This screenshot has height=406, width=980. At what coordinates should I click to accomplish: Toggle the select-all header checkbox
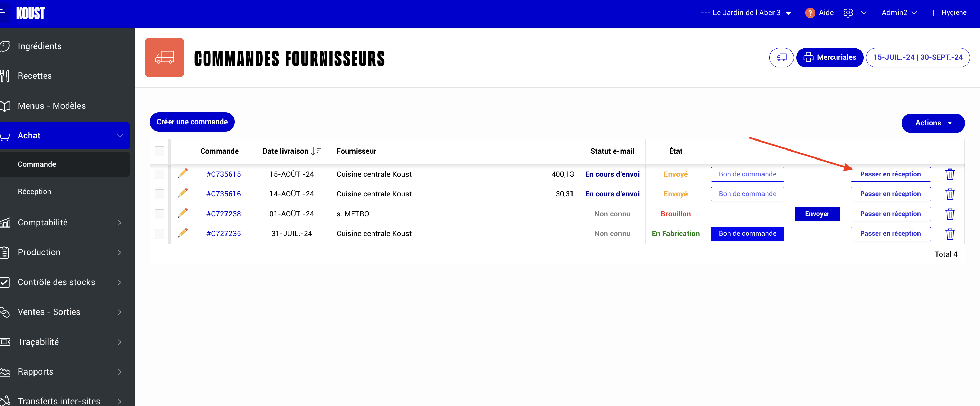point(160,151)
